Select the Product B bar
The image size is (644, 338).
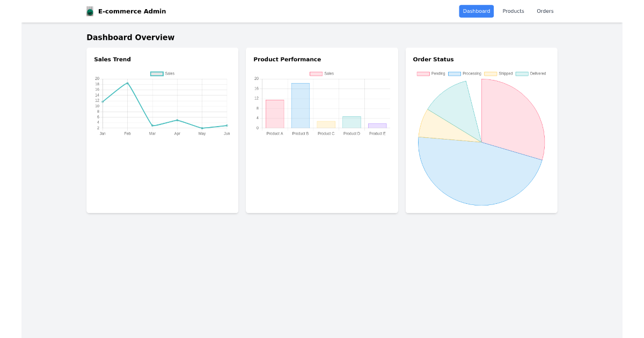[300, 105]
